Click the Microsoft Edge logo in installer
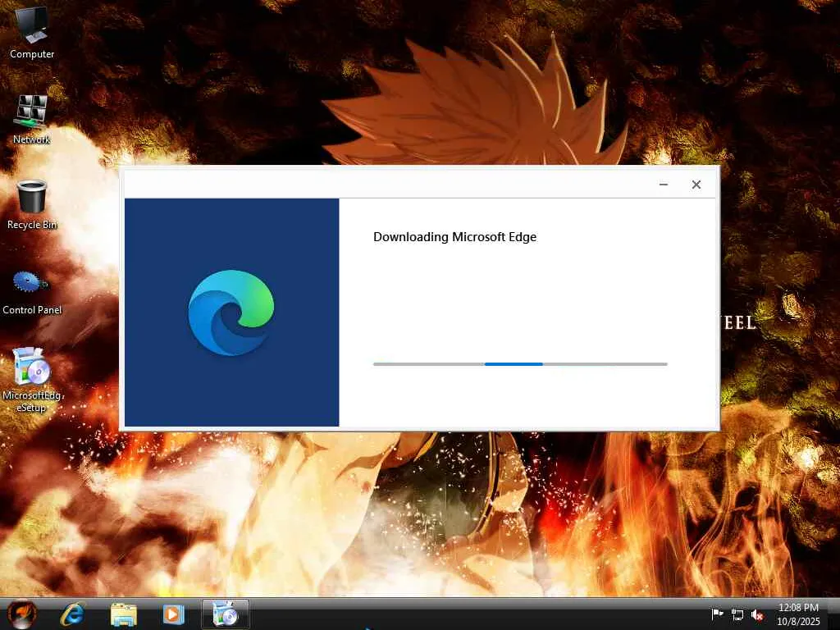The width and height of the screenshot is (840, 630). coord(231,313)
